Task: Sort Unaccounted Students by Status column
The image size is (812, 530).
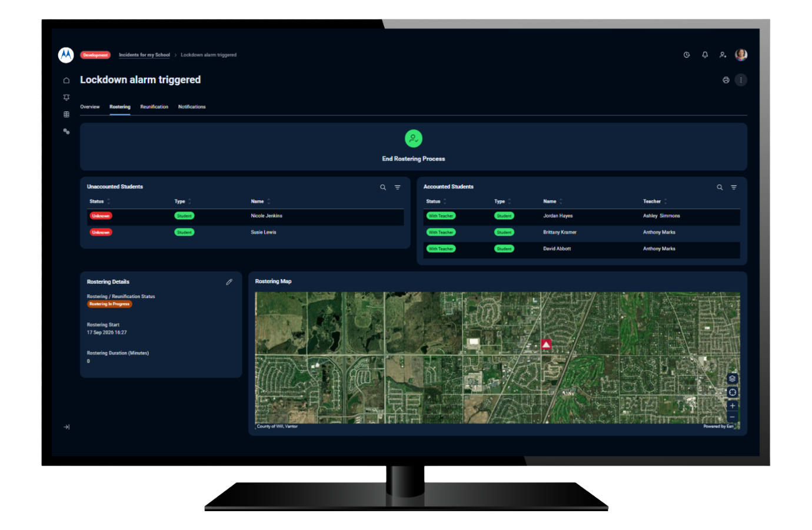Action: 100,201
